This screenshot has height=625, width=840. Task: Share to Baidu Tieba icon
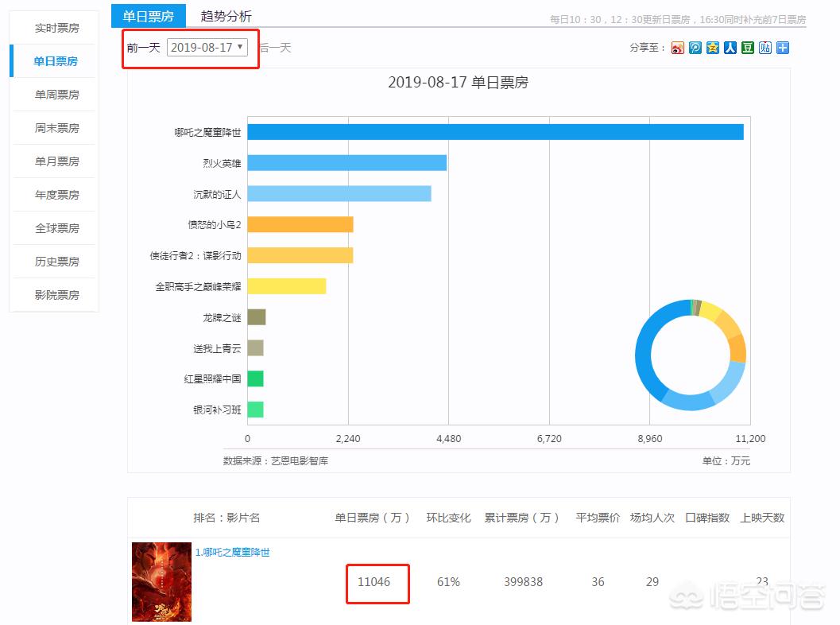[765, 48]
